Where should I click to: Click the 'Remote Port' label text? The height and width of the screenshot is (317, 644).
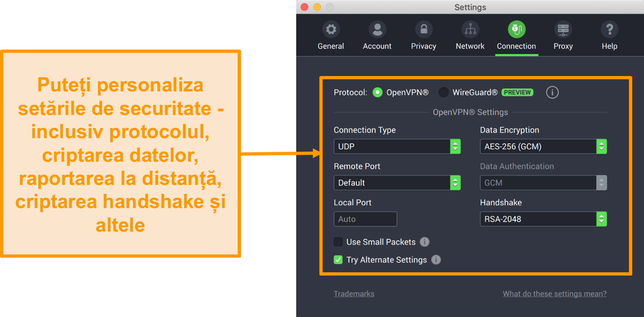click(357, 166)
